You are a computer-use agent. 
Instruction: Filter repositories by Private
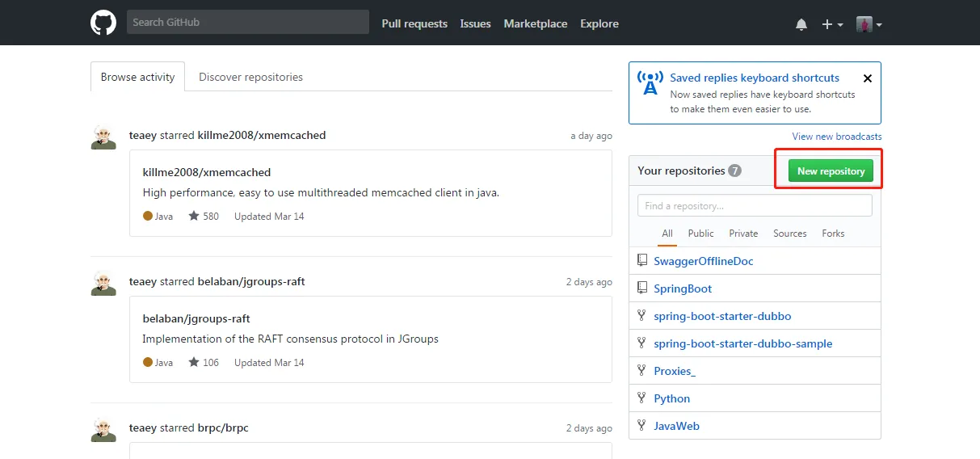tap(743, 234)
